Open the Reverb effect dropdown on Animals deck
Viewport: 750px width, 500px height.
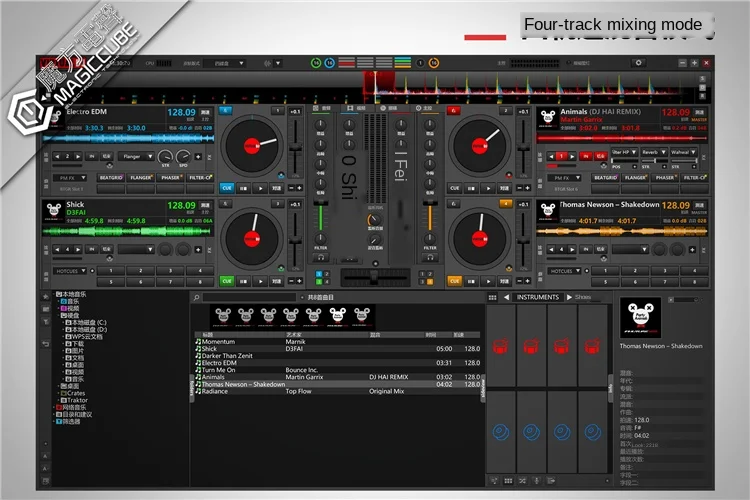(653, 152)
